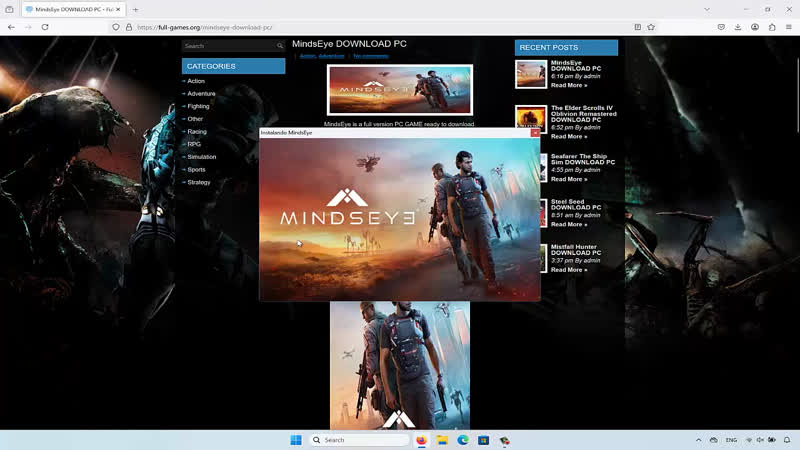Viewport: 800px width, 450px height.
Task: Open Firefox from the taskbar
Action: [421, 440]
